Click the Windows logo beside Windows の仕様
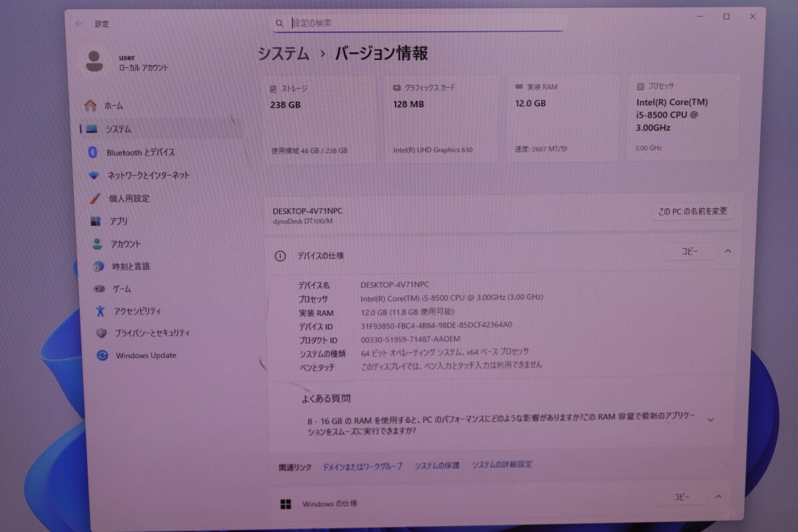Image resolution: width=798 pixels, height=532 pixels. (285, 504)
